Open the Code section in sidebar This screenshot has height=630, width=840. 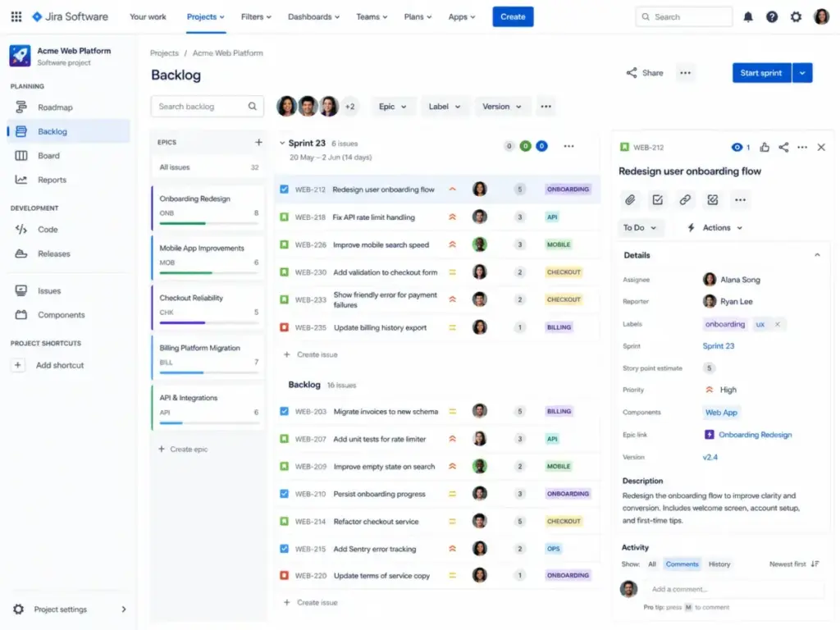pos(48,230)
